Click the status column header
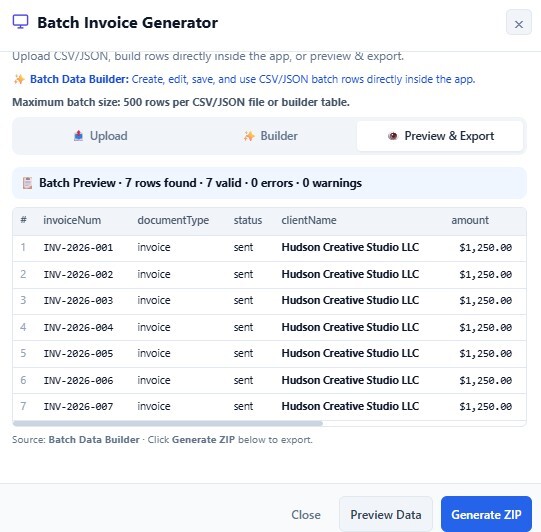541x532 pixels. pos(248,220)
